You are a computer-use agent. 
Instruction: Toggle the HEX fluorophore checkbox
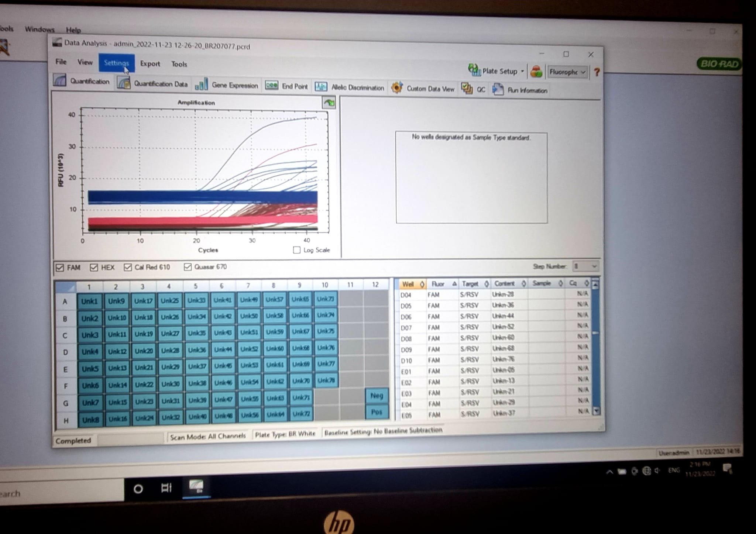click(94, 267)
